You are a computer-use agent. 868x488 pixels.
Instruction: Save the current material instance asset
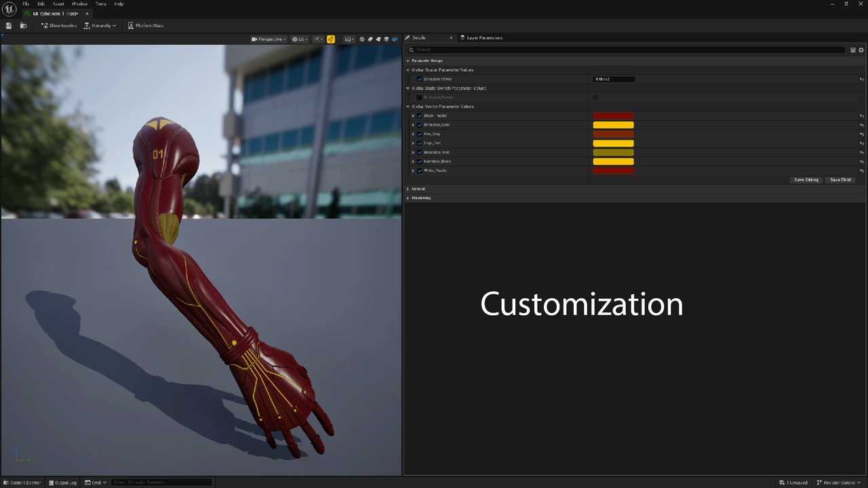pyautogui.click(x=9, y=26)
